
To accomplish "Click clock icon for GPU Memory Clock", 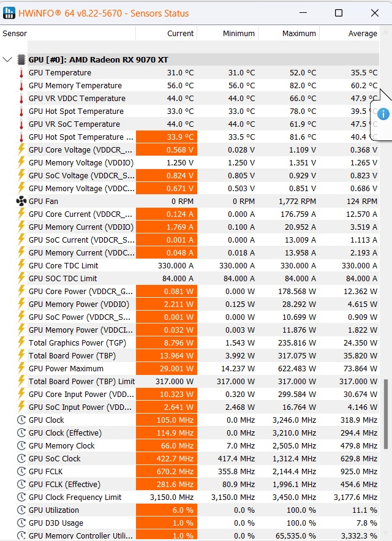I will (x=21, y=445).
